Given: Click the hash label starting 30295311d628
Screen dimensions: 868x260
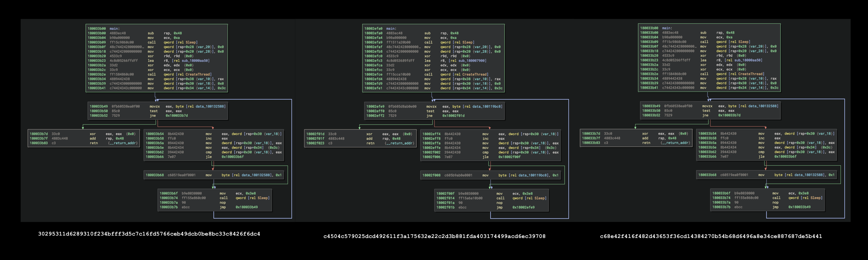Looking at the screenshot, I should click(x=149, y=234).
